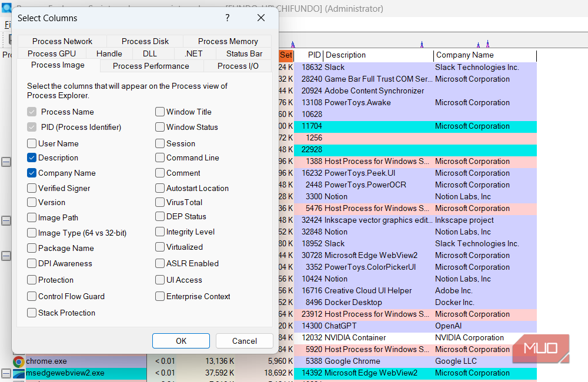Switch to the Process I/O tab

[238, 66]
